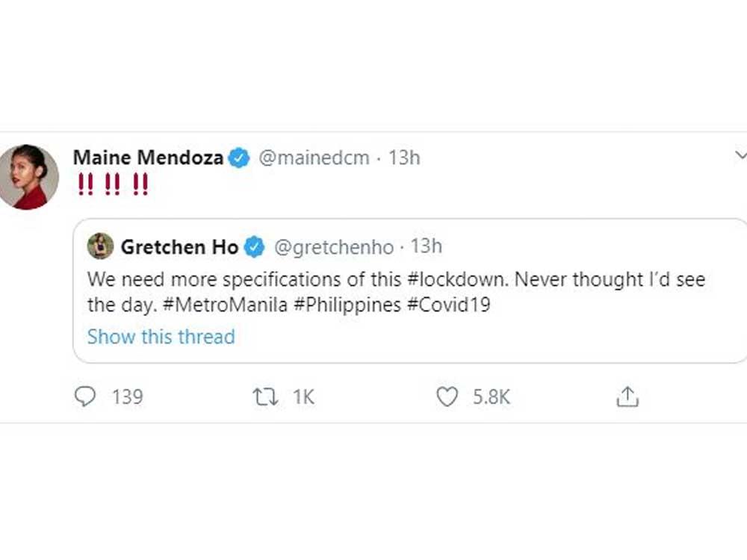Screen dimensions: 747x560
Task: Click the reply icon on Maine's tweet
Action: click(84, 396)
